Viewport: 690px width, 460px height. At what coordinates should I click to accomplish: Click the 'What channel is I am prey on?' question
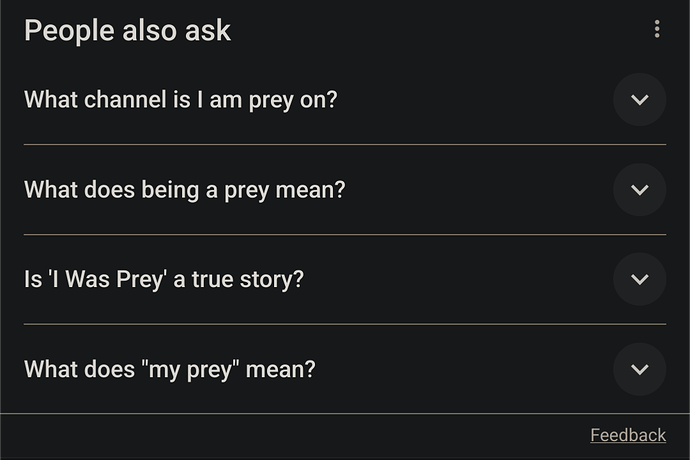tap(181, 100)
